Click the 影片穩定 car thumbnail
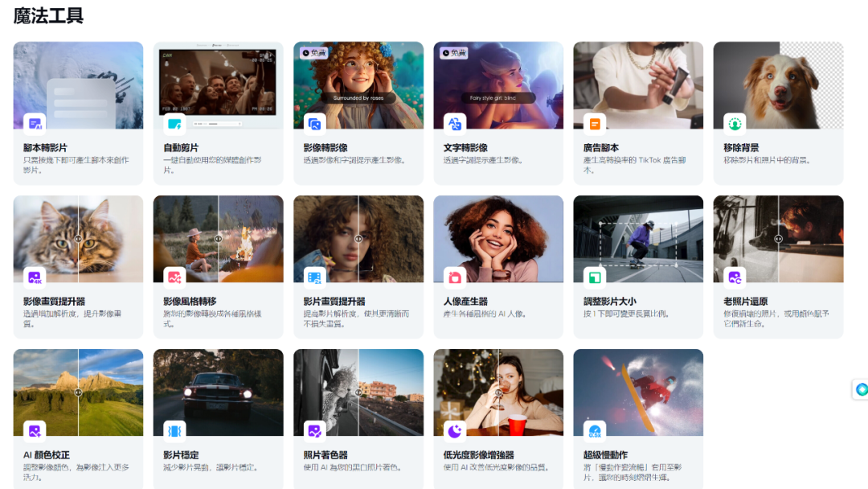This screenshot has width=868, height=489. point(218,392)
